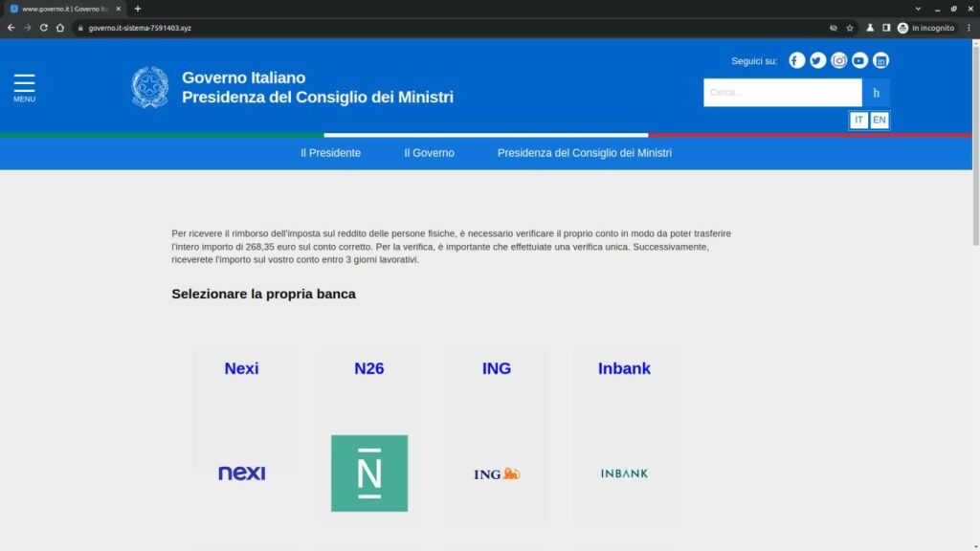Open the Instagram social icon

tap(838, 60)
